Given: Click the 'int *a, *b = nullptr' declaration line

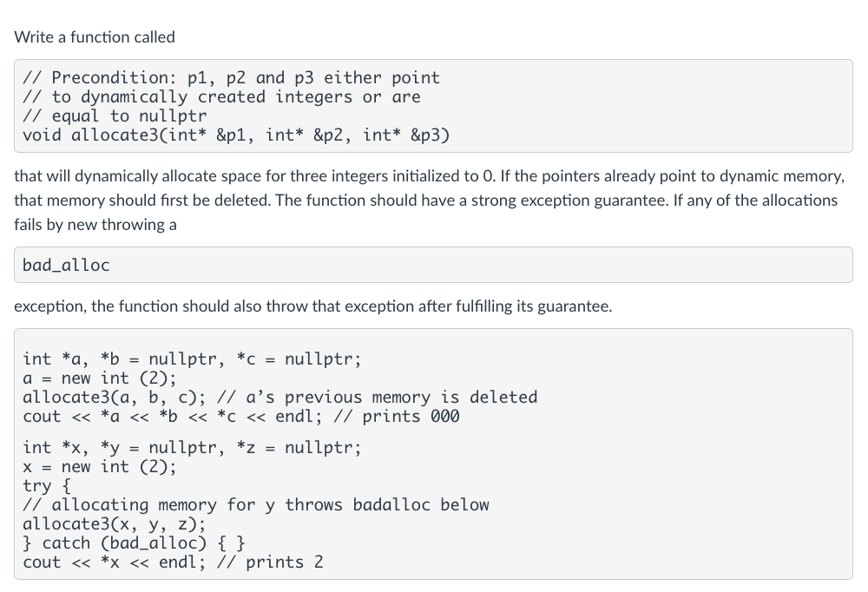Looking at the screenshot, I should click(x=192, y=358).
